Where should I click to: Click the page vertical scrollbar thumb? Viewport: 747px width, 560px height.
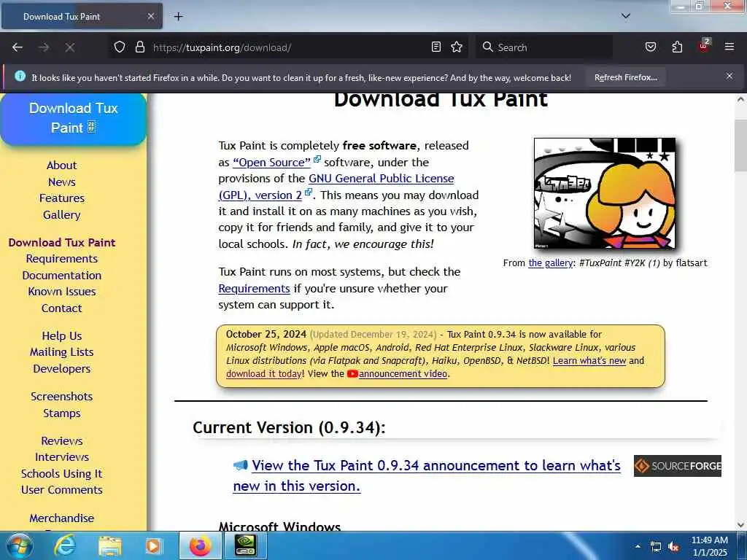point(740,145)
